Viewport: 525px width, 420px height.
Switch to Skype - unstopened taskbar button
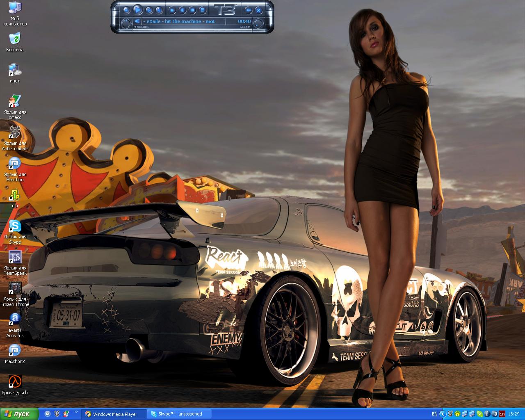pyautogui.click(x=180, y=414)
